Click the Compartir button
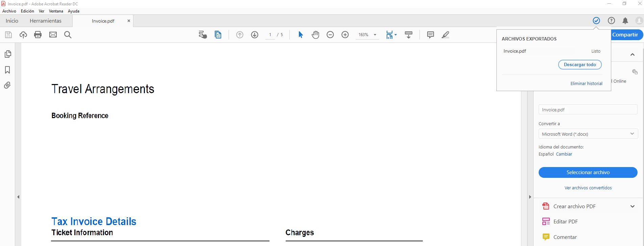Screen dimensions: 644x246 tap(627, 35)
